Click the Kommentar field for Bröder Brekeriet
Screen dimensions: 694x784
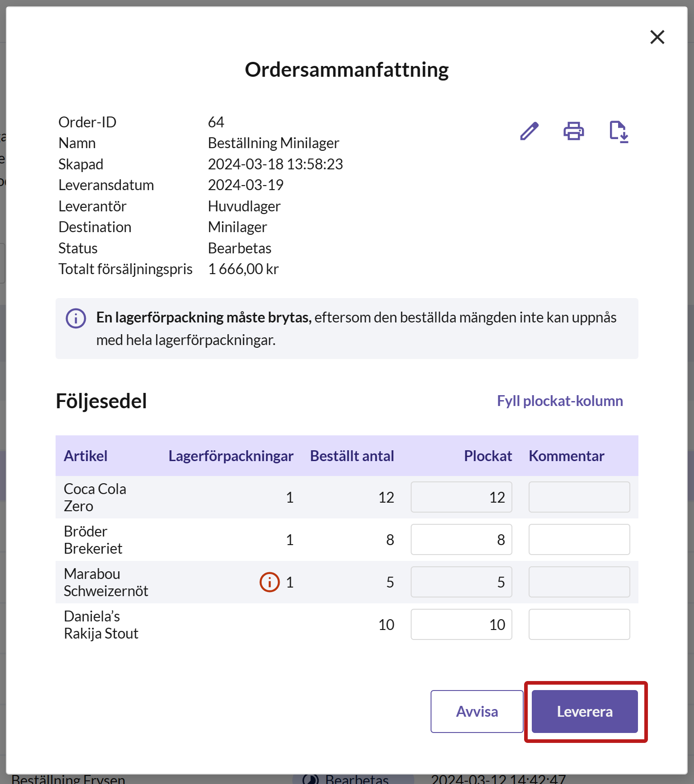[579, 540]
